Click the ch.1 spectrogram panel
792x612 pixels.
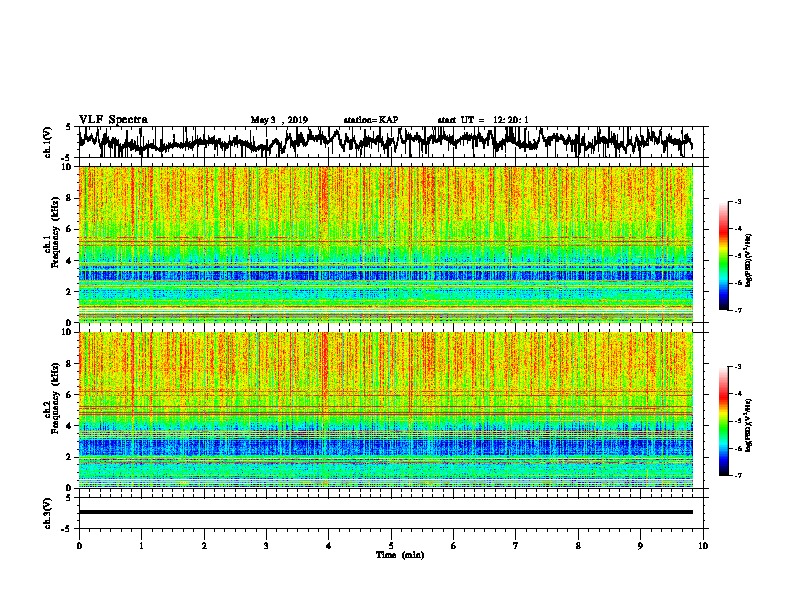coord(386,244)
